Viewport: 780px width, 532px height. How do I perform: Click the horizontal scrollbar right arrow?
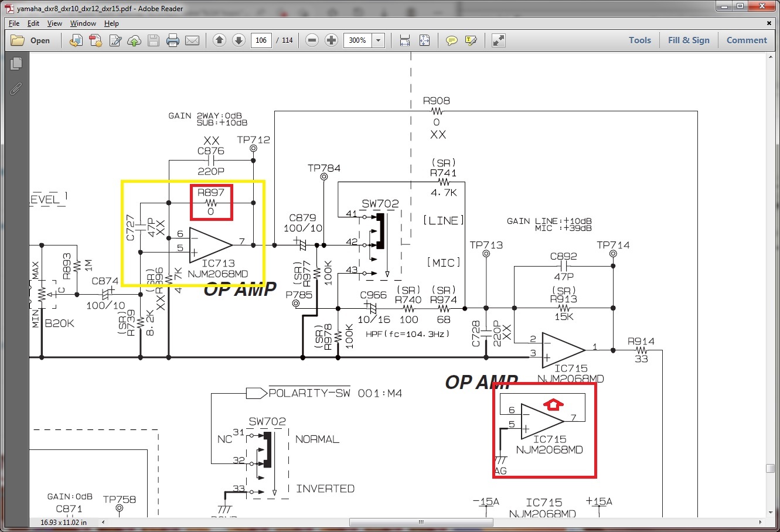coord(761,522)
